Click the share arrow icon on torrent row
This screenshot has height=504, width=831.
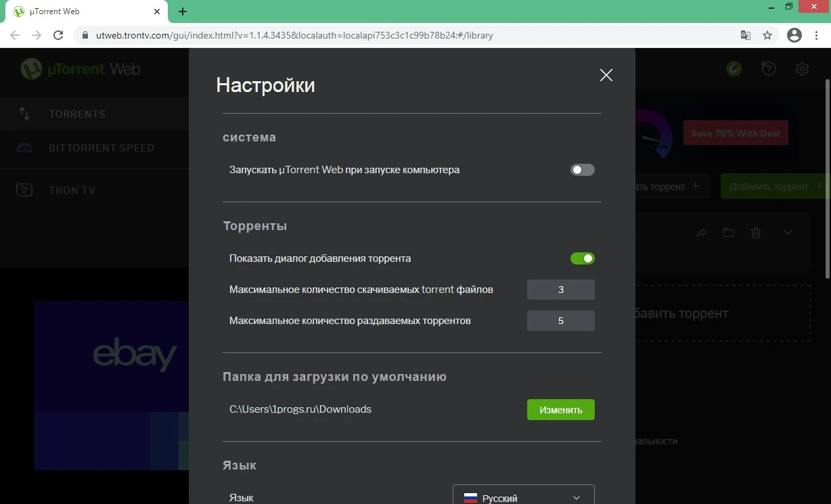(702, 233)
